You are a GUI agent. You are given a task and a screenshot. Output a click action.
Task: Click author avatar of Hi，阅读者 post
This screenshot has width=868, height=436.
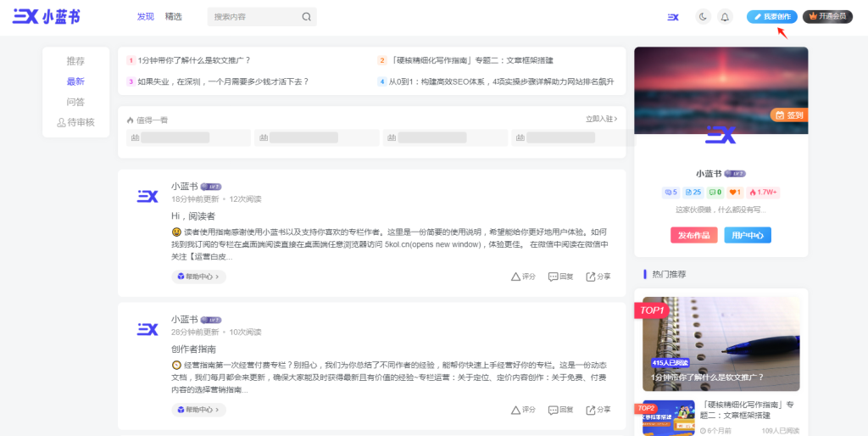[147, 196]
